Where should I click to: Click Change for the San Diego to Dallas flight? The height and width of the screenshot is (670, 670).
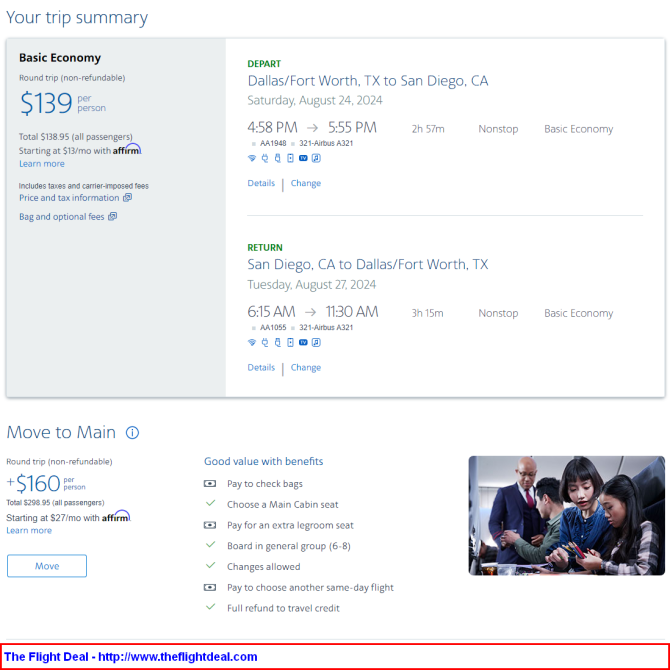(x=306, y=367)
